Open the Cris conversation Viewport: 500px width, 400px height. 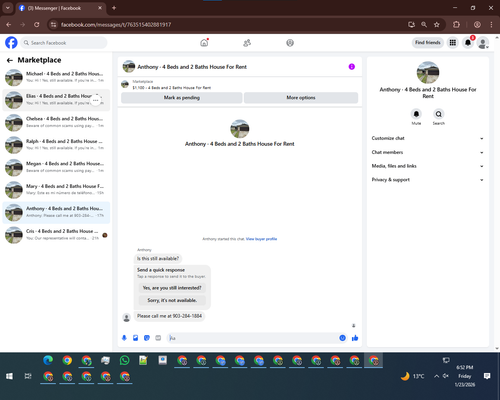coord(56,235)
